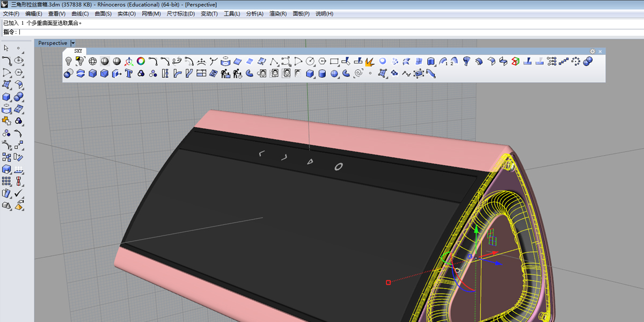Click the Gumball axes icon

coord(129,62)
